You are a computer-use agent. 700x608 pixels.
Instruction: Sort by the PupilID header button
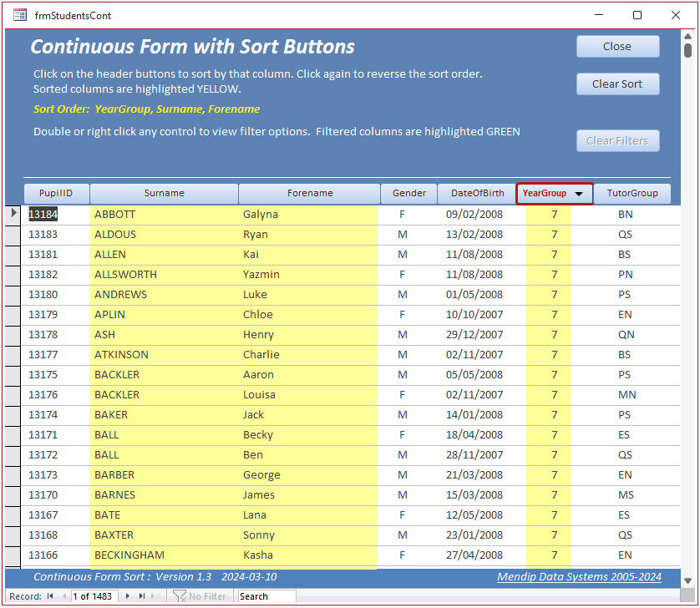pos(56,193)
